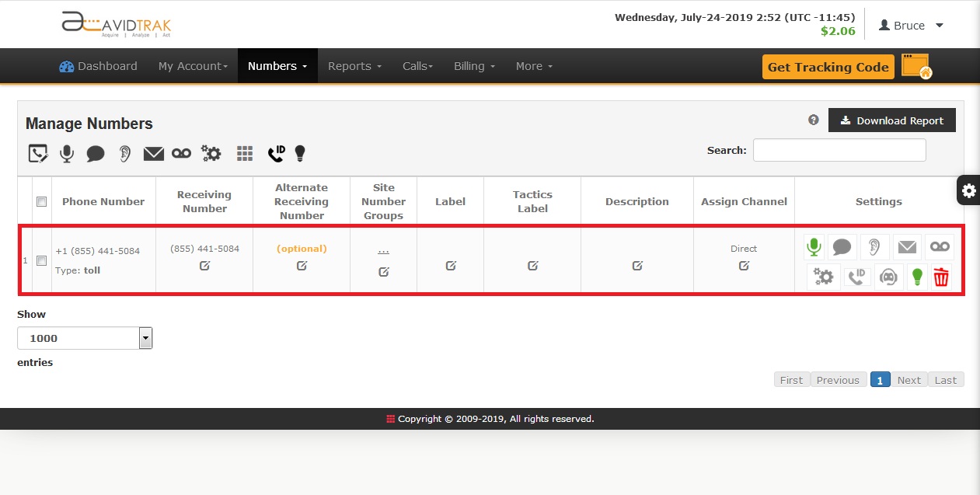Expand the Calls menu
980x495 pixels.
click(x=417, y=66)
